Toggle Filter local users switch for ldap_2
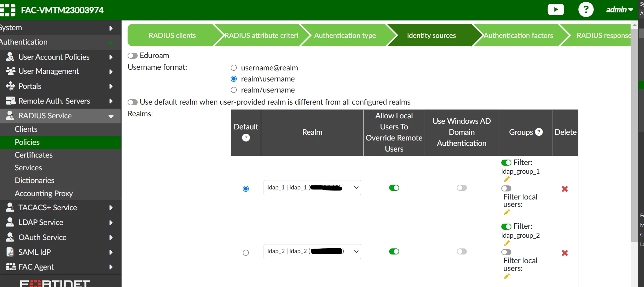 pyautogui.click(x=506, y=252)
